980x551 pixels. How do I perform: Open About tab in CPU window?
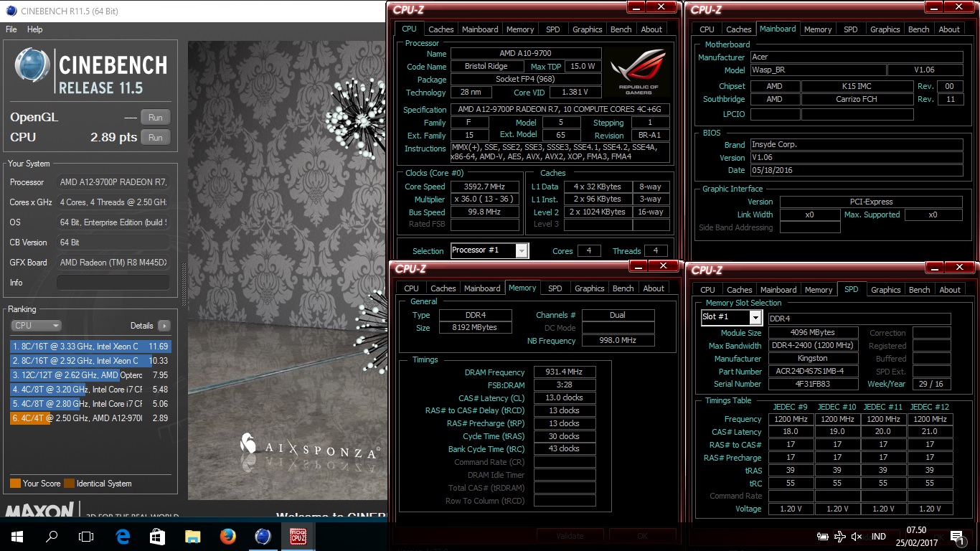coord(651,29)
